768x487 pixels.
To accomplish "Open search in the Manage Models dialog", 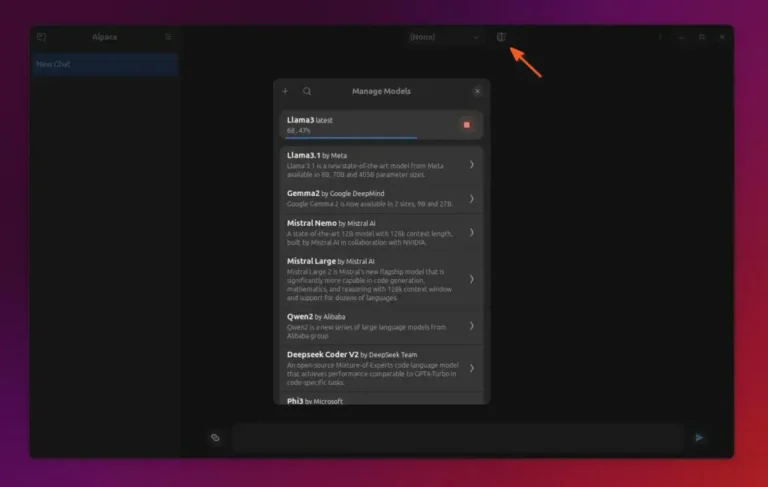I will [307, 91].
